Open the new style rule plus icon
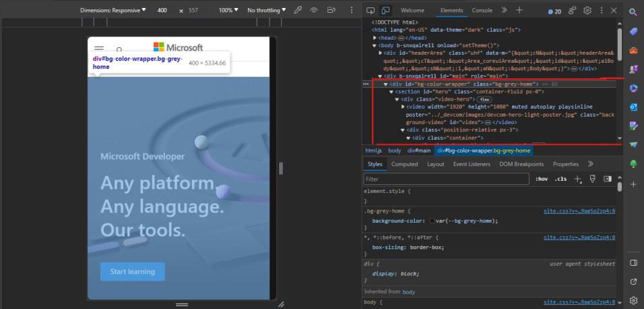Image resolution: width=644 pixels, height=309 pixels. [577, 179]
